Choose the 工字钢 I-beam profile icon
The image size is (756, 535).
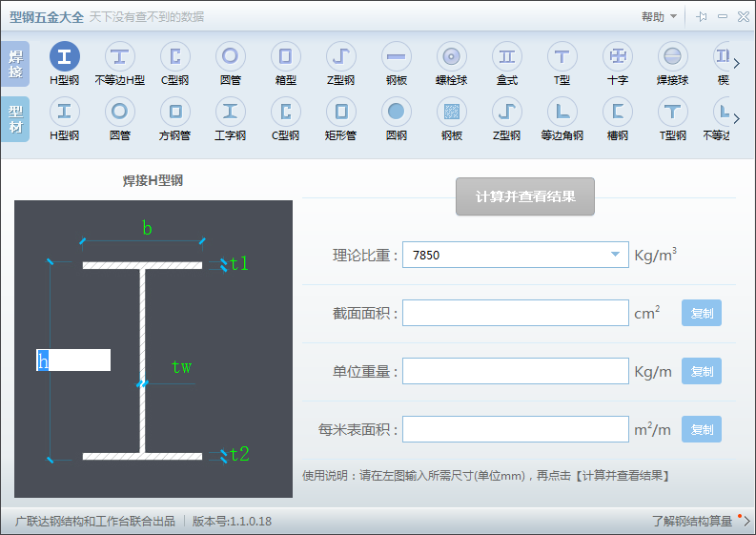pos(231,112)
